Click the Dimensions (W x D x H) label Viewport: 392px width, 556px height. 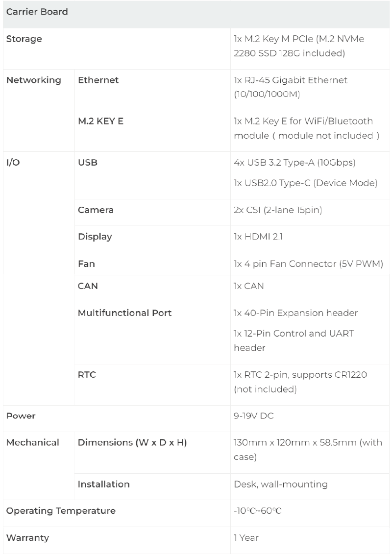point(132,442)
